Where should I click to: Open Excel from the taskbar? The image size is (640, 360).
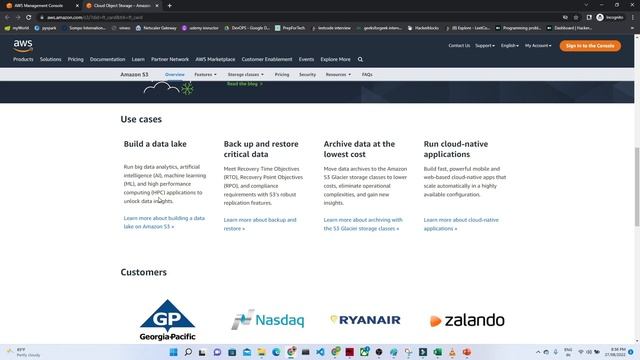click(x=438, y=352)
